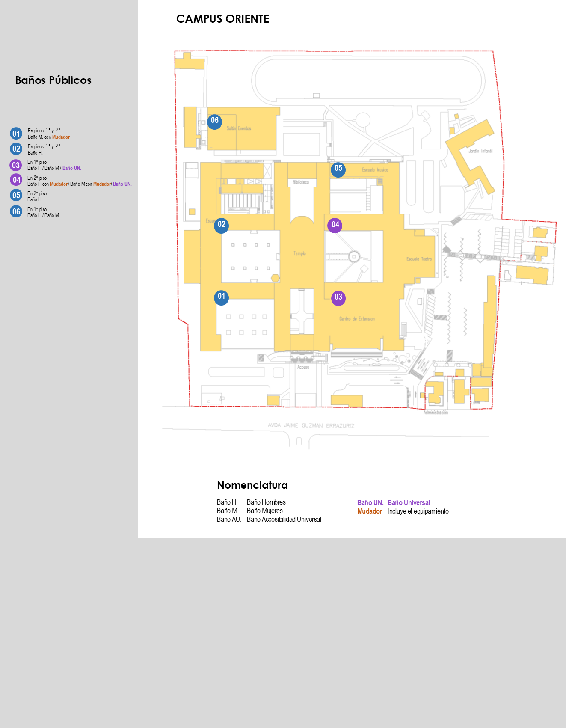Select purple badge 03 in the sidebar list
Viewport: 566px width, 728px height.
point(16,165)
